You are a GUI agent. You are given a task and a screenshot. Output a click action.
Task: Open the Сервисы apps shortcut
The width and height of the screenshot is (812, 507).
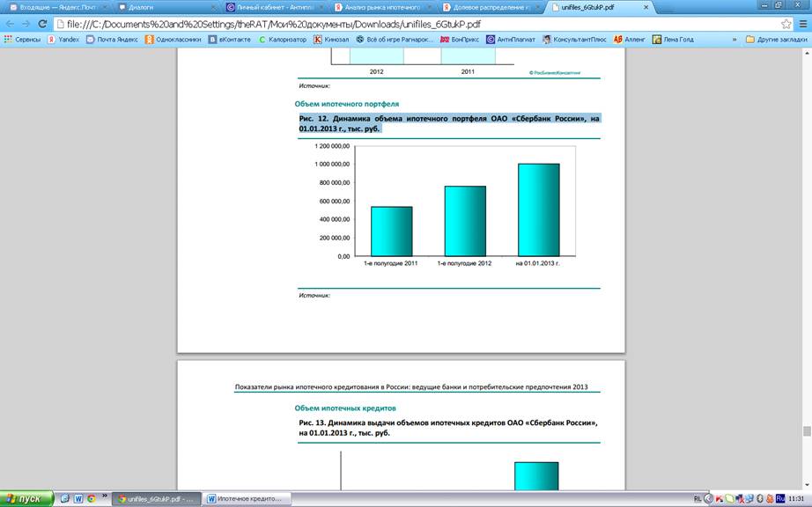tap(22, 40)
